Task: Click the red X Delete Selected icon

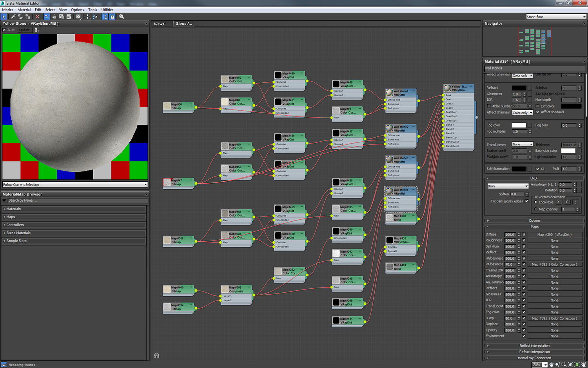Action: coord(37,17)
